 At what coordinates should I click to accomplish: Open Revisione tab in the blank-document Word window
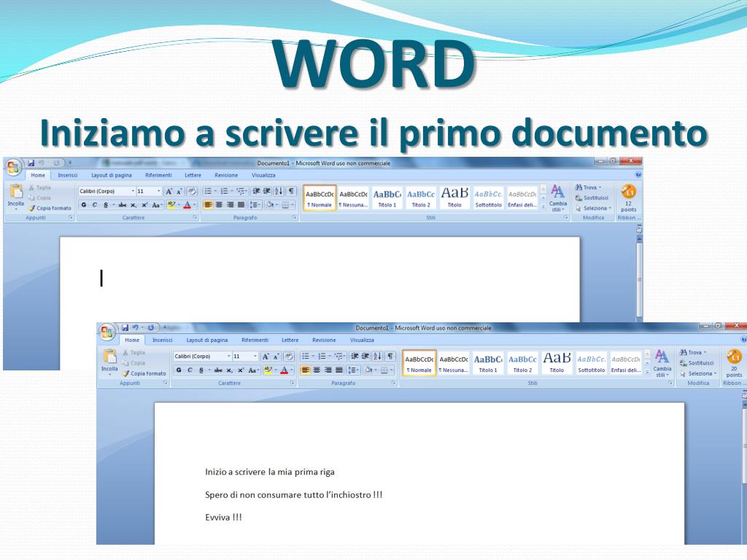226,175
